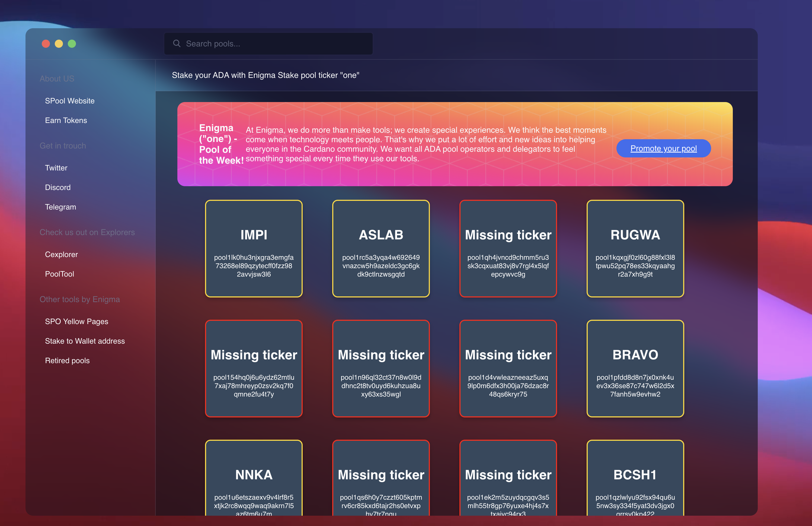812x526 pixels.
Task: Open the NNKA pool card
Action: pos(254,478)
